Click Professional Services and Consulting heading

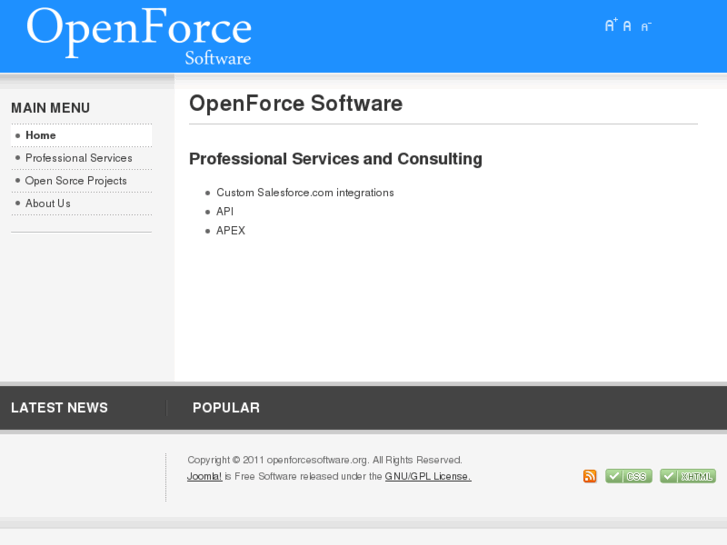[336, 159]
